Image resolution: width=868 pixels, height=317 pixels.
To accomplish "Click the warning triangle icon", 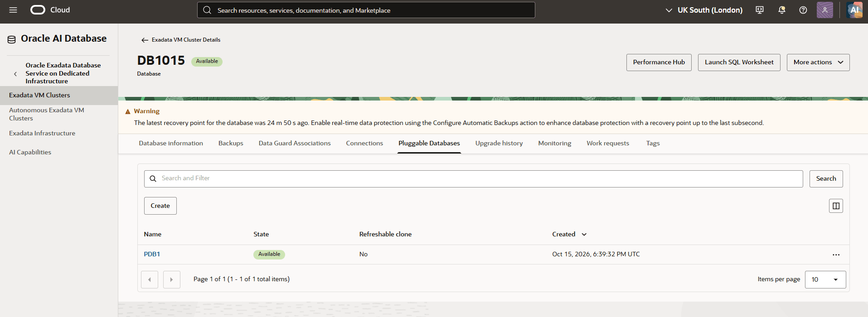I will [x=128, y=111].
